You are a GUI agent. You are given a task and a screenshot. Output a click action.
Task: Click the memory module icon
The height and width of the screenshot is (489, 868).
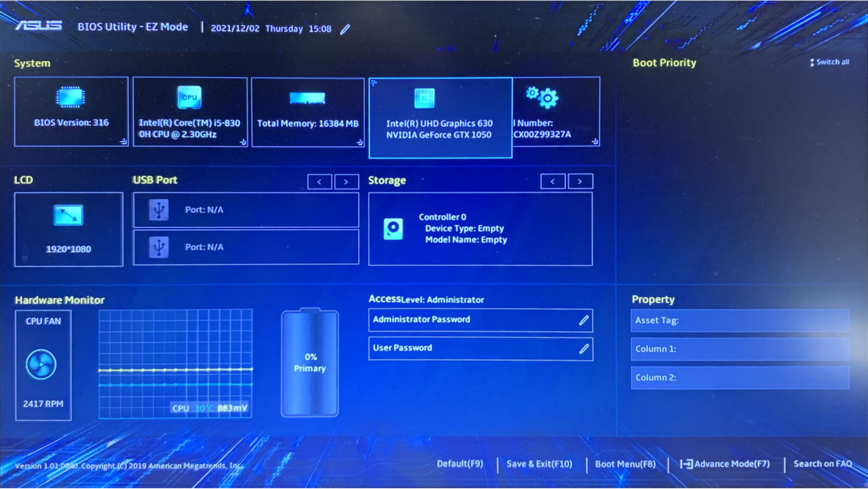pyautogui.click(x=307, y=98)
